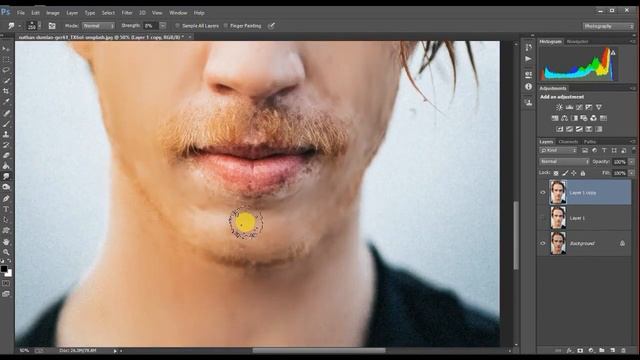The image size is (640, 360).
Task: Select the Brush tool
Action: click(x=6, y=124)
